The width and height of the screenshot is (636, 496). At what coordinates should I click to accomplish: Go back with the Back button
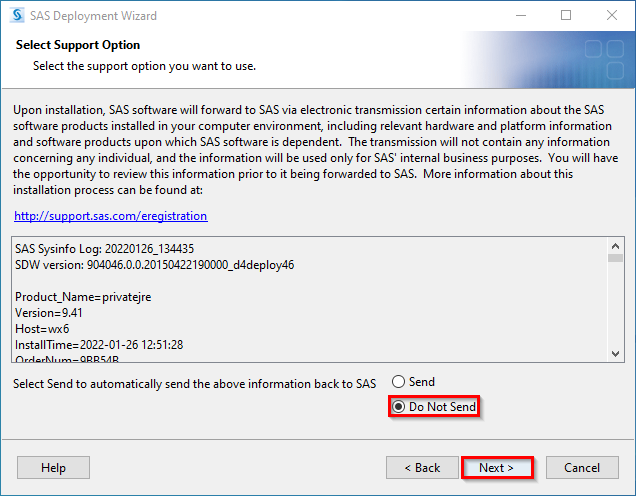(x=422, y=468)
